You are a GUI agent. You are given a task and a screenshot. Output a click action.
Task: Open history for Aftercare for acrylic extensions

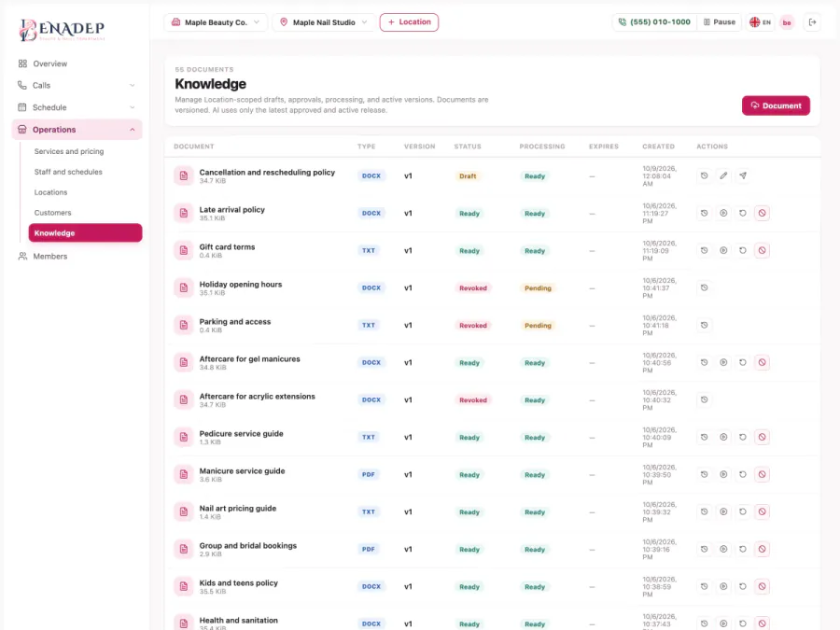tap(704, 399)
